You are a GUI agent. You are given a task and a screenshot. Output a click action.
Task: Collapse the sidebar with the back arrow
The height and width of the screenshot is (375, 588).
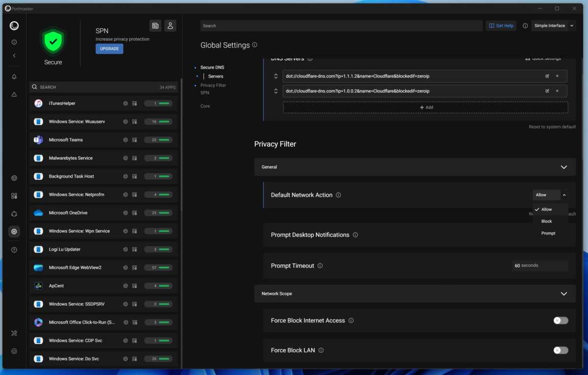coord(14,56)
